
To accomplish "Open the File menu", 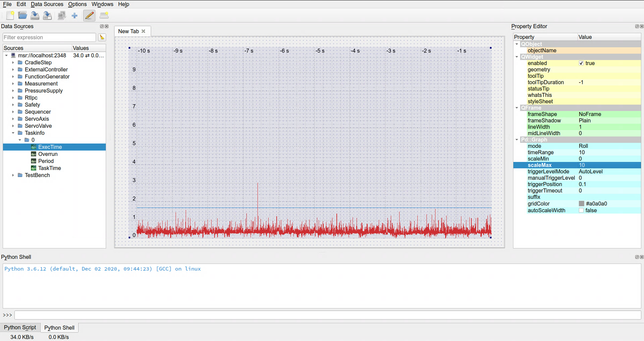I will pyautogui.click(x=7, y=4).
